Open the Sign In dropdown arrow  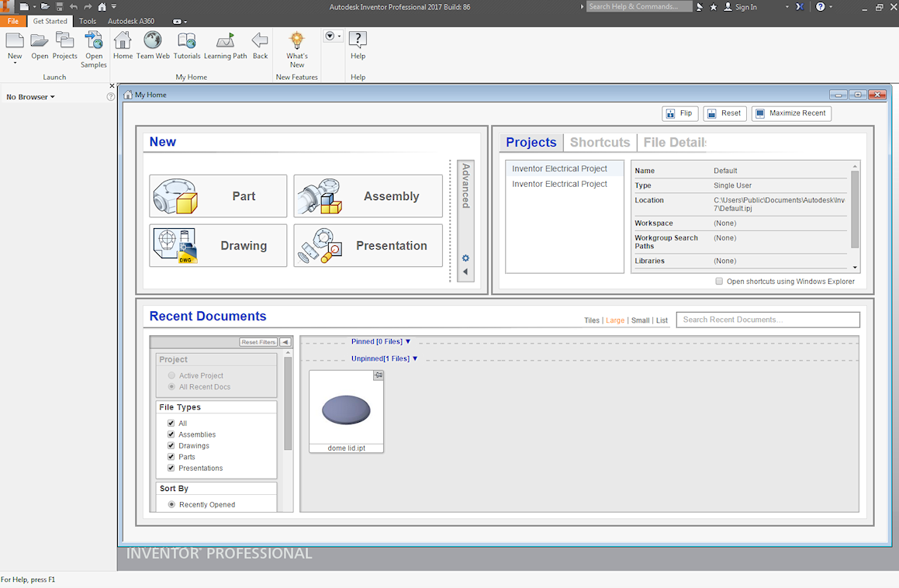click(787, 7)
